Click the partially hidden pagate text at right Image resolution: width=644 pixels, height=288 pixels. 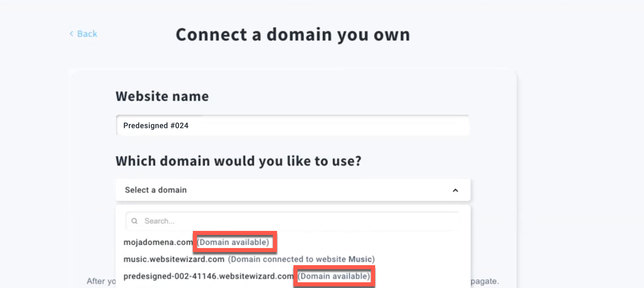[x=485, y=281]
